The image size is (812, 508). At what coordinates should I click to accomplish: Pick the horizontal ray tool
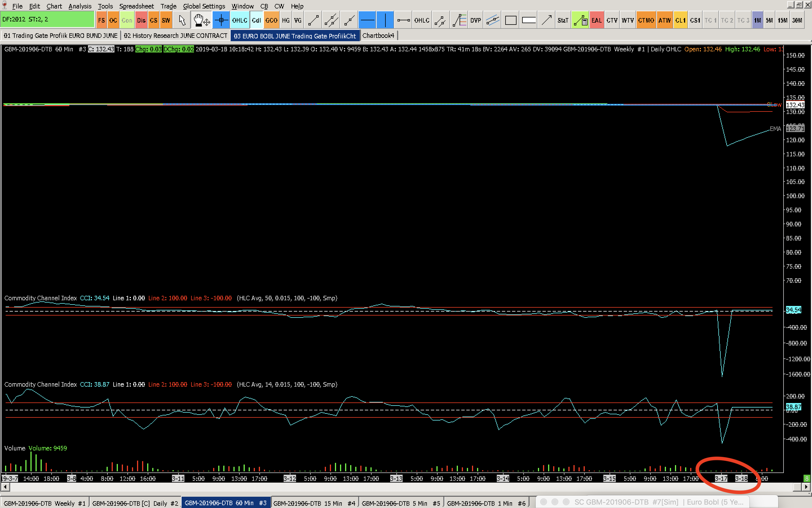(403, 20)
